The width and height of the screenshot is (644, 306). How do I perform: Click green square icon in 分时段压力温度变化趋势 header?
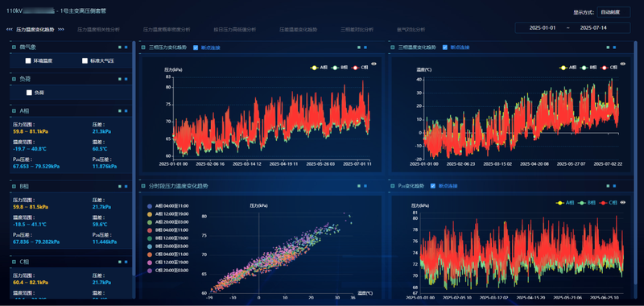(x=358, y=186)
